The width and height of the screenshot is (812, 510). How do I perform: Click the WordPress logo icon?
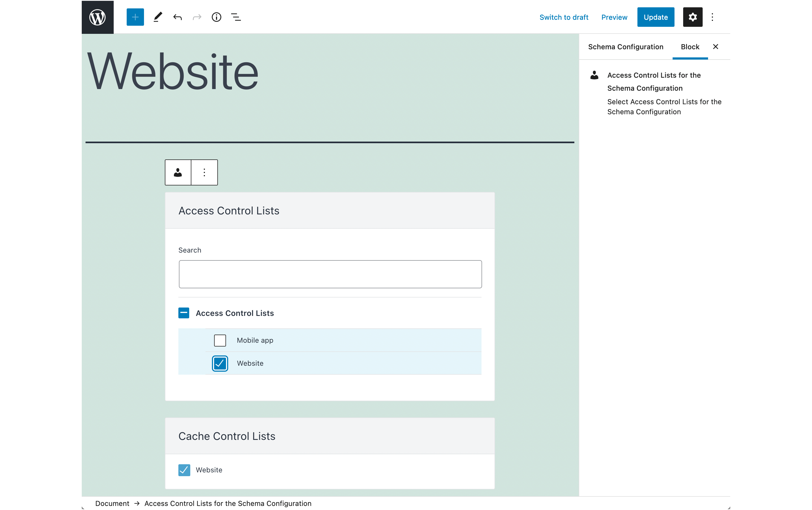97,17
